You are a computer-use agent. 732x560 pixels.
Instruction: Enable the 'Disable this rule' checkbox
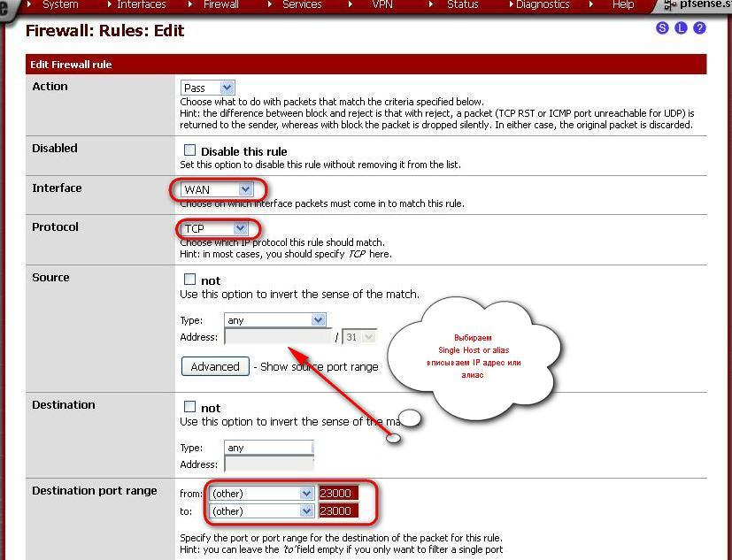[x=189, y=150]
